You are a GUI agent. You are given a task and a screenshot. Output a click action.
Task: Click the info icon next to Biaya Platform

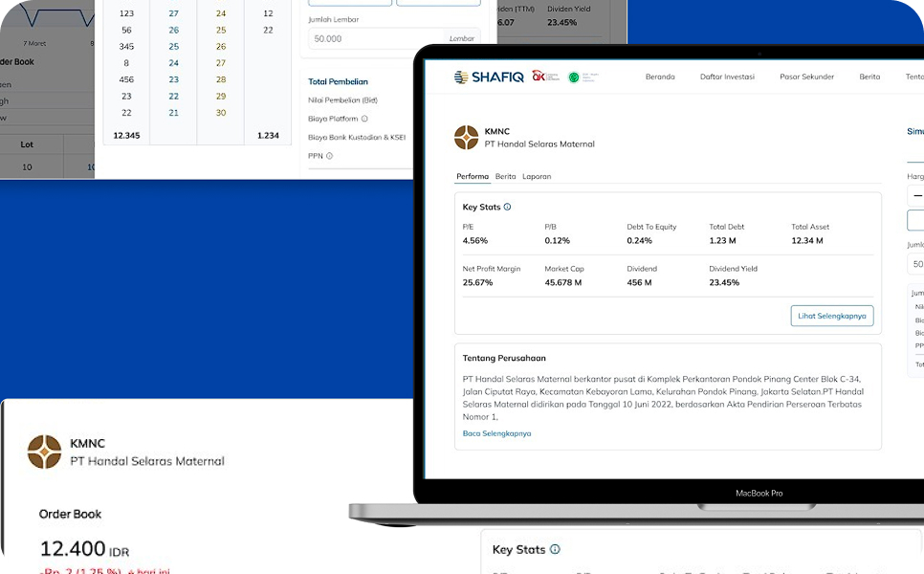(364, 119)
